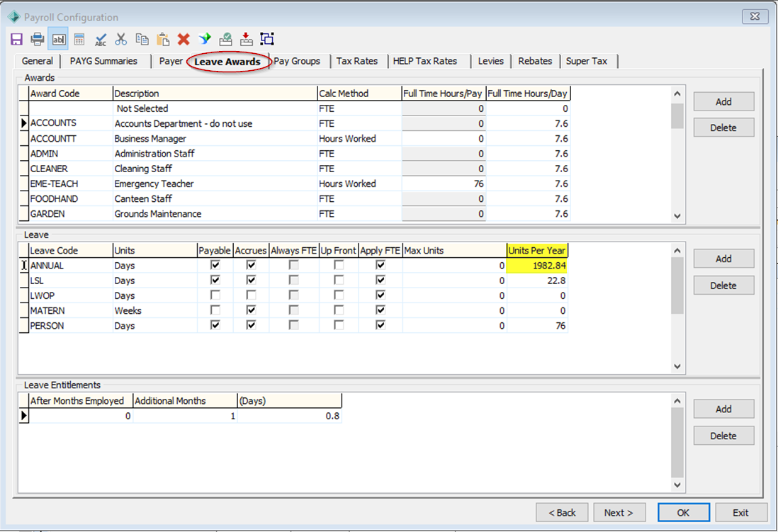This screenshot has height=532, width=778.
Task: Cut using the scissors toolbar icon
Action: click(x=120, y=39)
